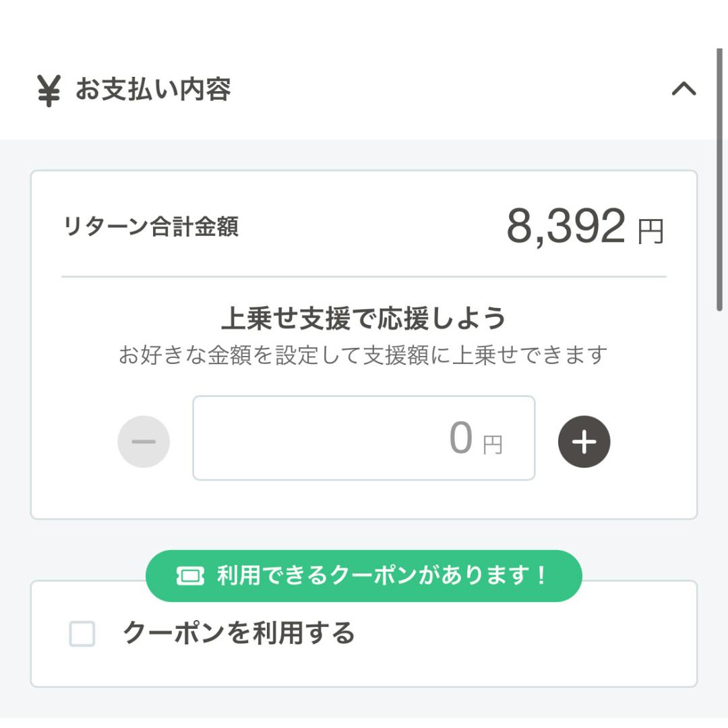Decrease the extra support amount with minus
This screenshot has width=728, height=728.
pos(144,442)
